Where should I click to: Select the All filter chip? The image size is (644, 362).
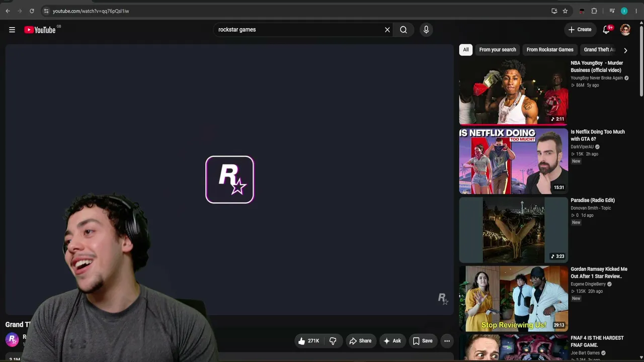pos(466,50)
